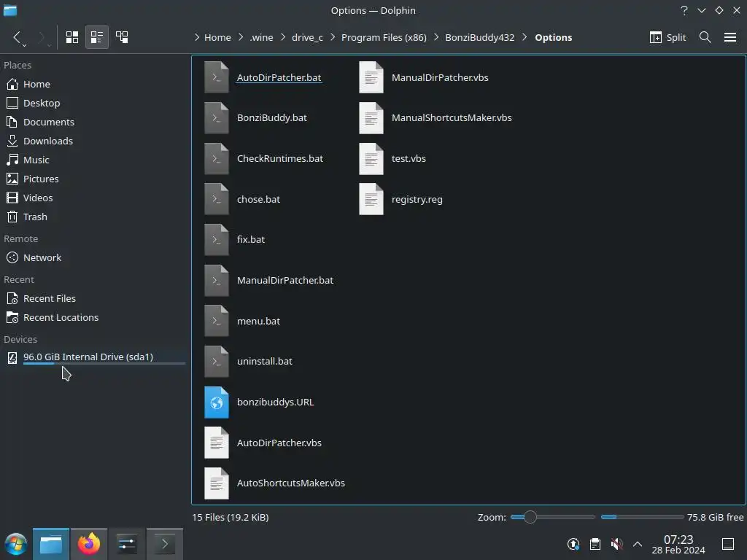Image resolution: width=747 pixels, height=560 pixels.
Task: Switch to Icons view mode
Action: [x=72, y=37]
